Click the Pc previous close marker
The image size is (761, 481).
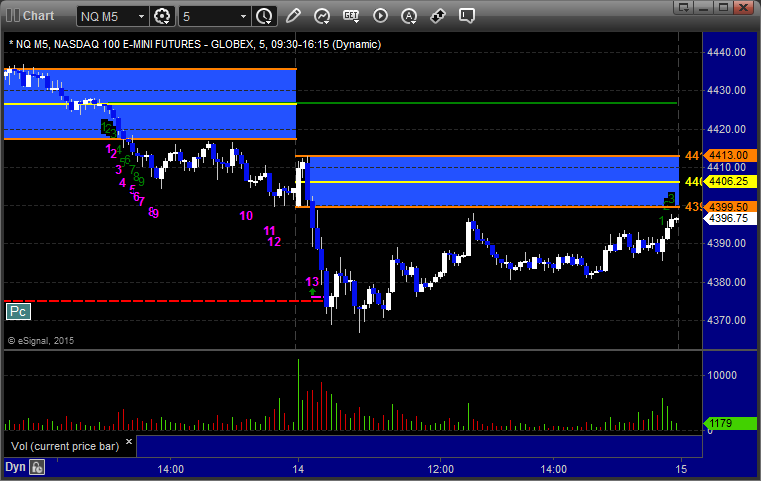[x=18, y=312]
